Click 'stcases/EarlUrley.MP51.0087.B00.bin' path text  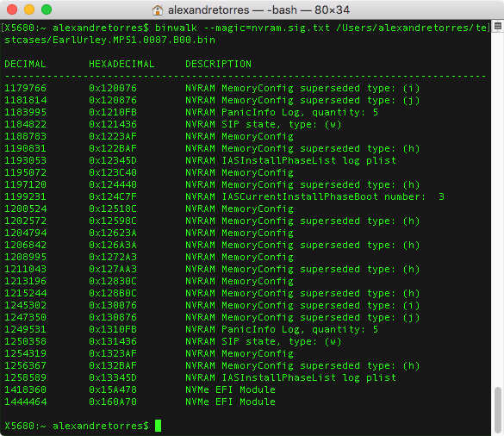point(109,40)
